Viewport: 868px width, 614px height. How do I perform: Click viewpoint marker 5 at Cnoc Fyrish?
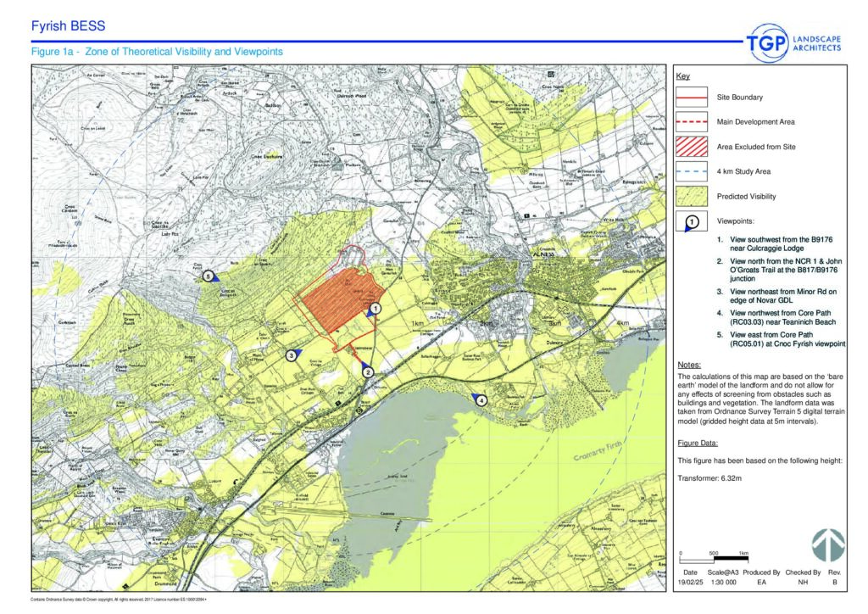207,274
